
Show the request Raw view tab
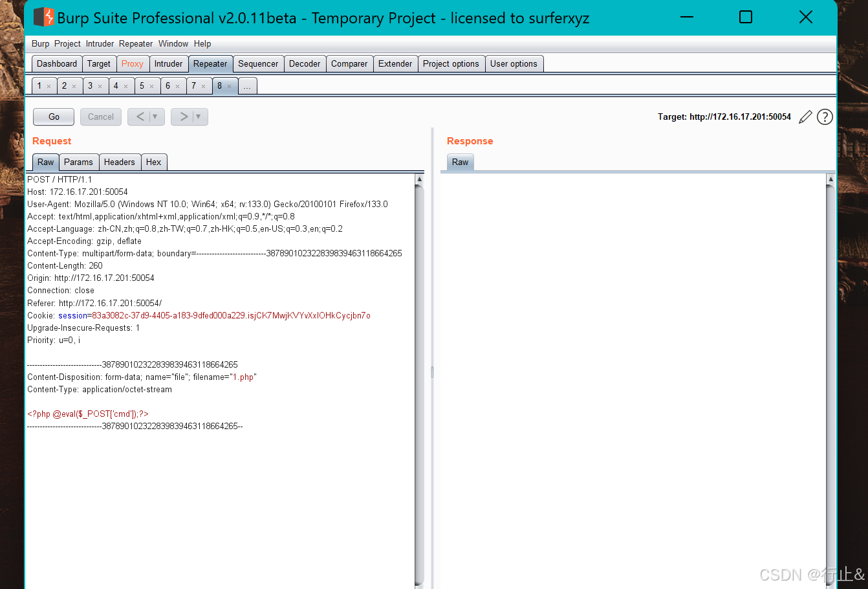click(x=46, y=162)
